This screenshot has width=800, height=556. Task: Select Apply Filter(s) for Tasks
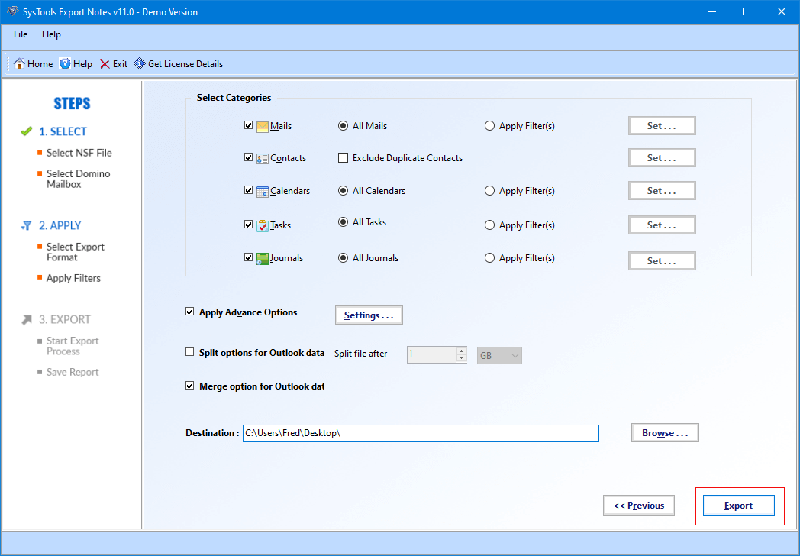[489, 225]
